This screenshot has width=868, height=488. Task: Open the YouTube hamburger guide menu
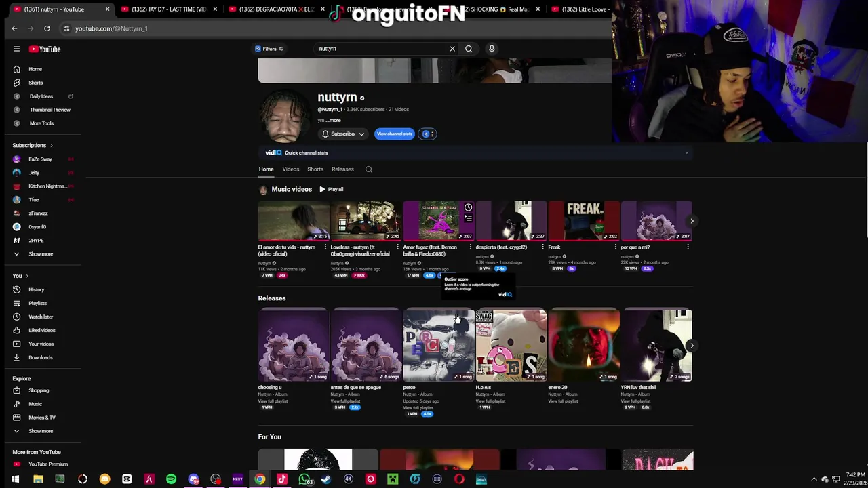[x=16, y=49]
